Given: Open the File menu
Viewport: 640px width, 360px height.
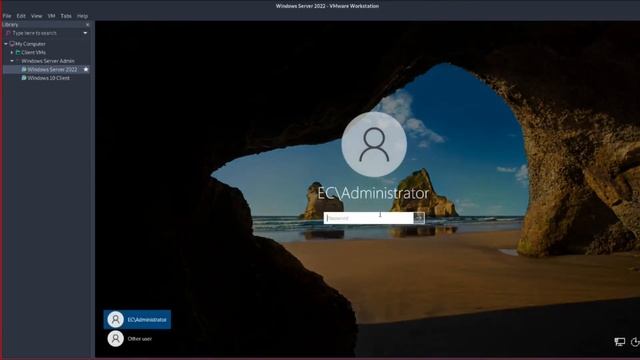Looking at the screenshot, I should tap(7, 16).
